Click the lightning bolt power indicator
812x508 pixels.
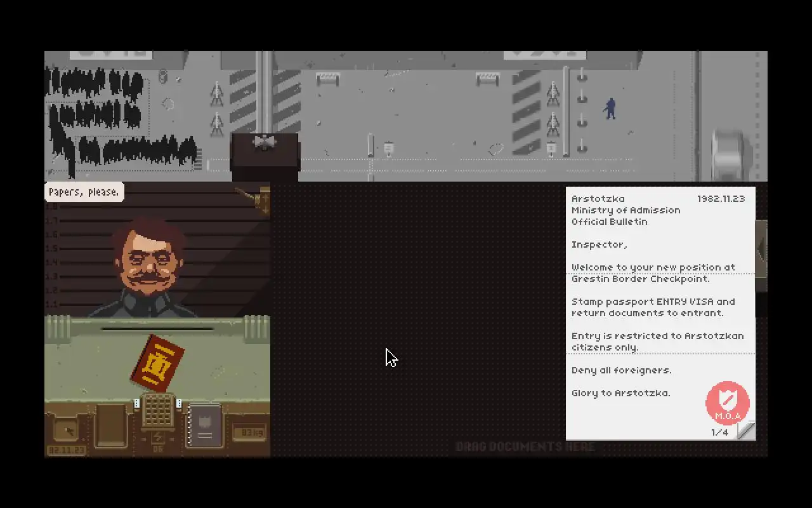coord(158,437)
